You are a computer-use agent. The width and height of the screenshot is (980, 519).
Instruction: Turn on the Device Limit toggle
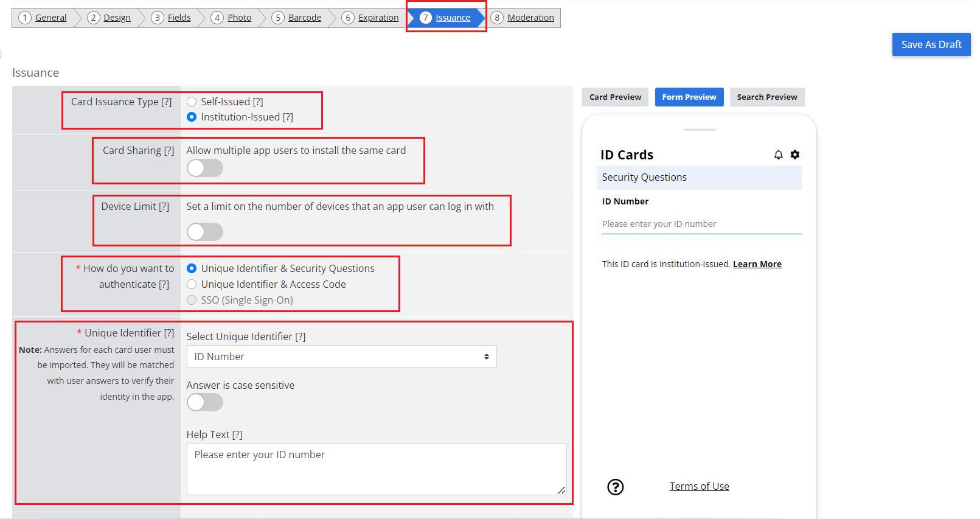click(x=205, y=232)
